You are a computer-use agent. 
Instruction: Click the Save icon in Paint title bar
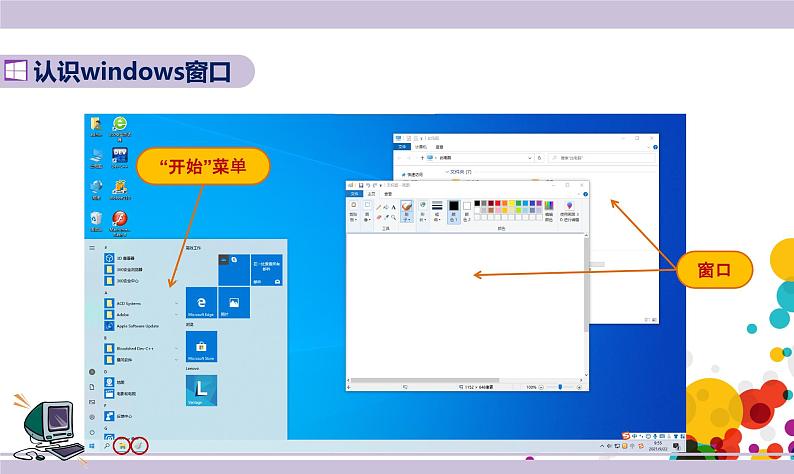pyautogui.click(x=361, y=185)
